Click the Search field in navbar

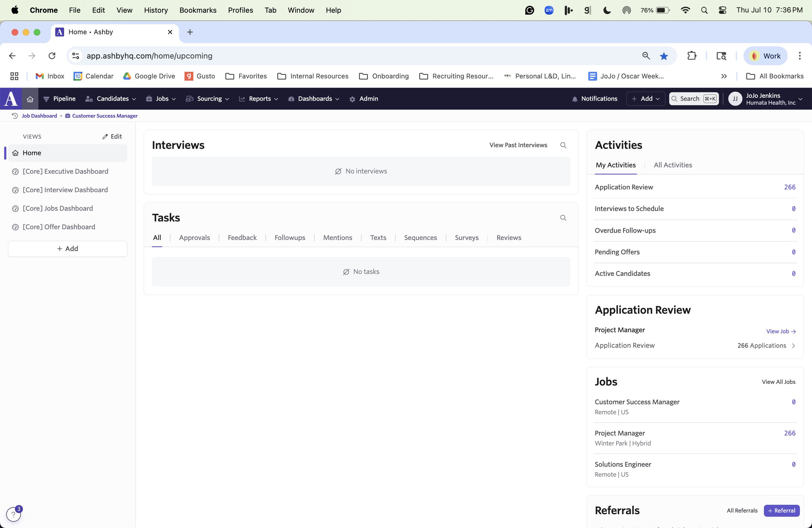[x=694, y=99]
